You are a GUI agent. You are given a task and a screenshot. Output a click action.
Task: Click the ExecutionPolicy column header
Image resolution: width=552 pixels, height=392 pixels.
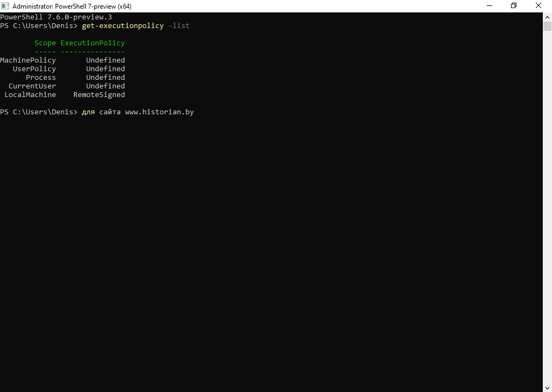pyautogui.click(x=93, y=43)
